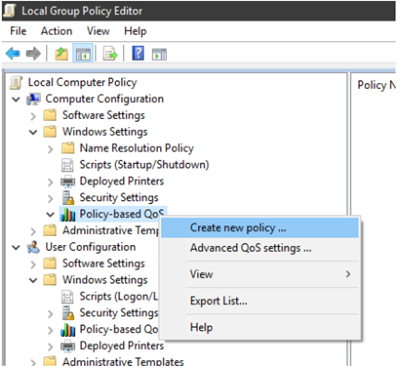This screenshot has width=403, height=378.
Task: Expand Deployed Printers under Computer Configuration
Action: click(50, 182)
